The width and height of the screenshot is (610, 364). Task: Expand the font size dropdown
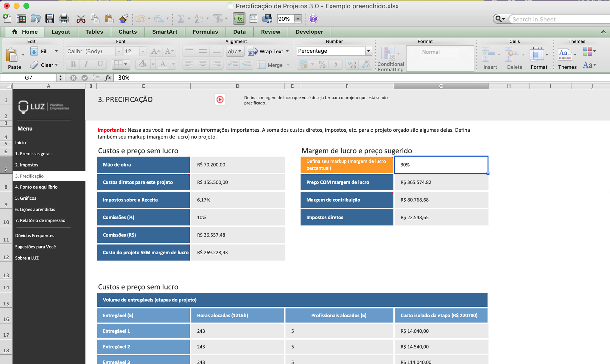[143, 51]
